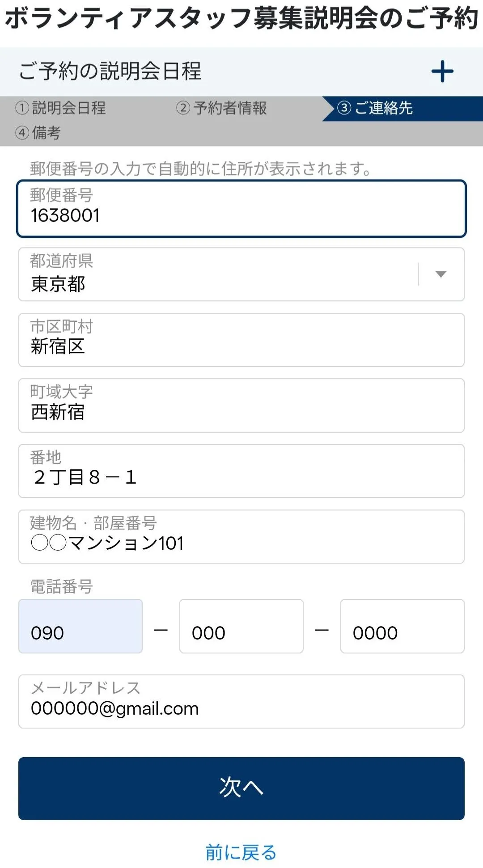Click the 市区町村 field showing 新宿区
Screen dimensions: 483x868
(x=241, y=340)
